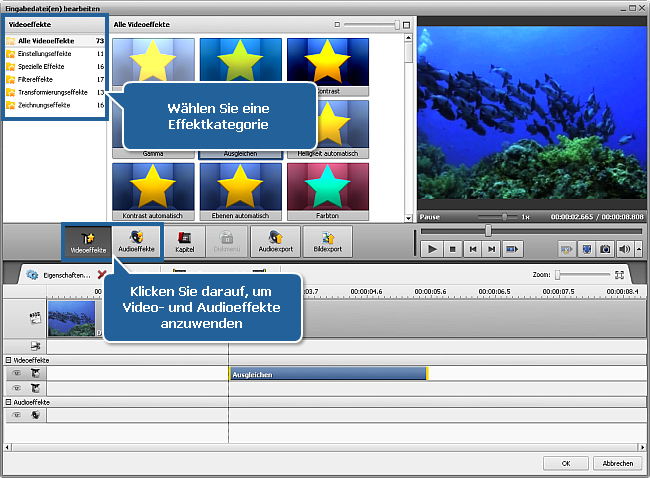
Task: Toggle the eye icon on the audio effect track
Action: [x=16, y=414]
